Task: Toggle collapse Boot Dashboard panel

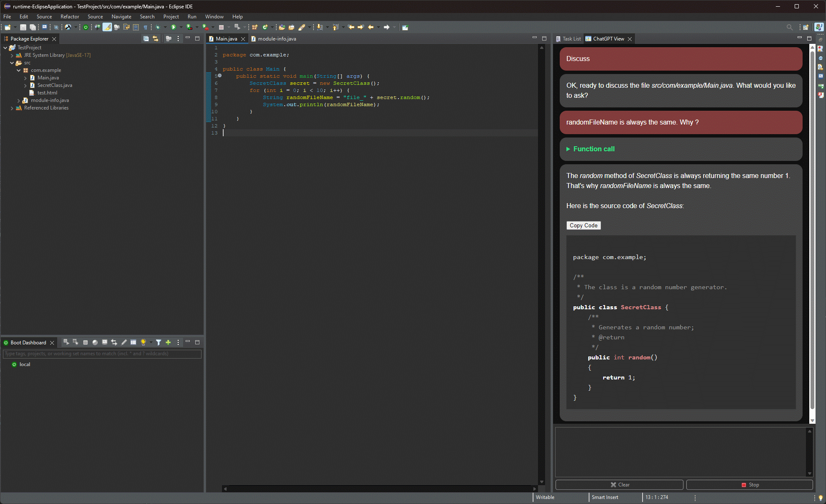Action: tap(188, 342)
